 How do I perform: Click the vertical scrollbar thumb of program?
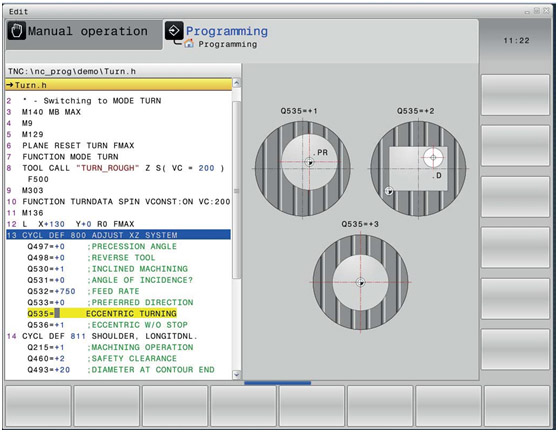tap(236, 190)
